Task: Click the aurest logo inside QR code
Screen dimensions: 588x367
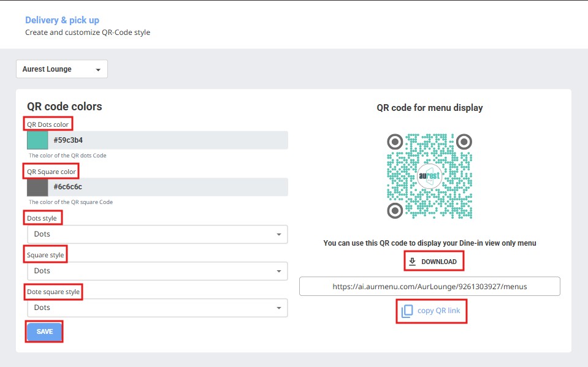Action: (429, 176)
